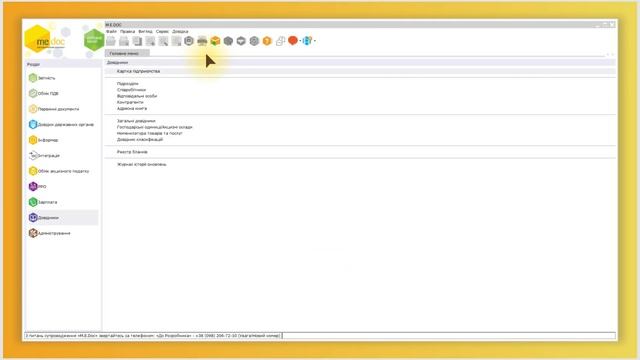This screenshot has width=640, height=360.
Task: Open Підрозділи in the list
Action: pos(127,84)
